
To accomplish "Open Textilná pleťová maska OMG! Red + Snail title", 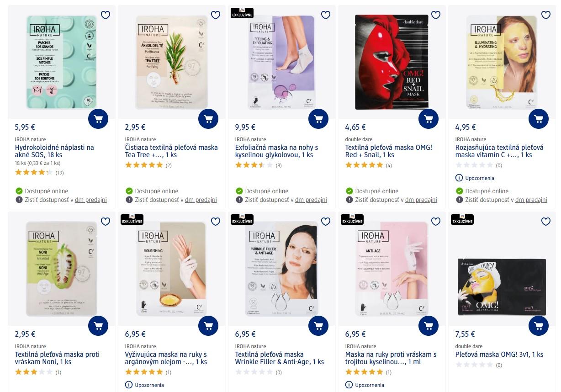I will [x=389, y=151].
